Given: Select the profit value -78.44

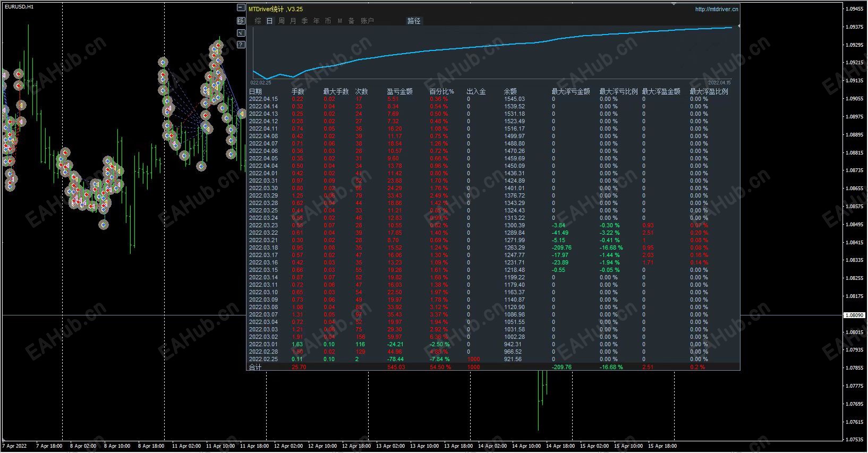Looking at the screenshot, I should pyautogui.click(x=396, y=359).
